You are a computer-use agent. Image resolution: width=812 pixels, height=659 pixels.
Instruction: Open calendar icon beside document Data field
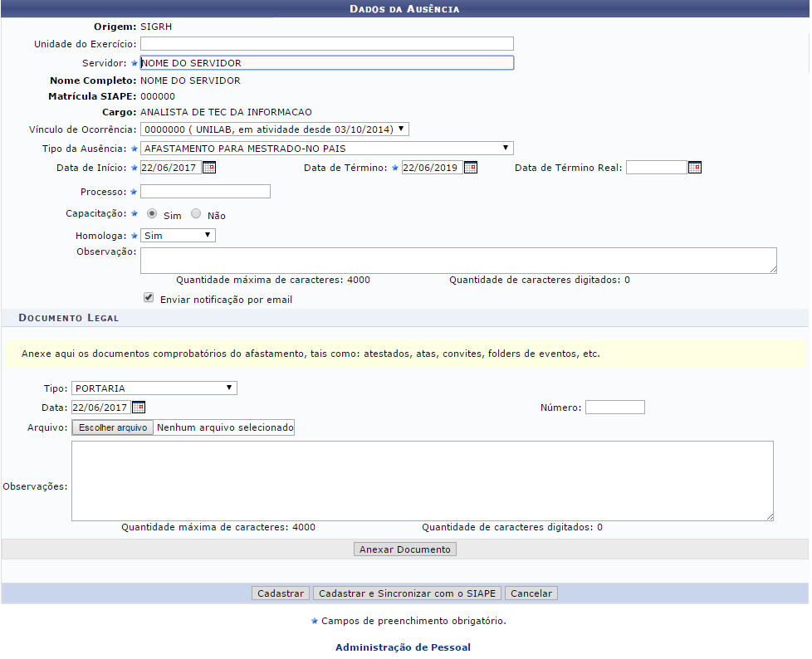click(x=139, y=408)
